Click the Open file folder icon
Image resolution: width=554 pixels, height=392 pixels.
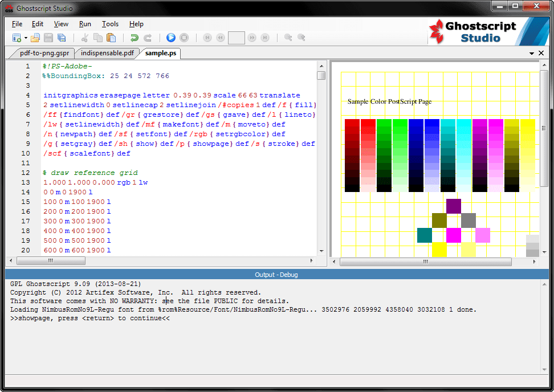[x=35, y=38]
